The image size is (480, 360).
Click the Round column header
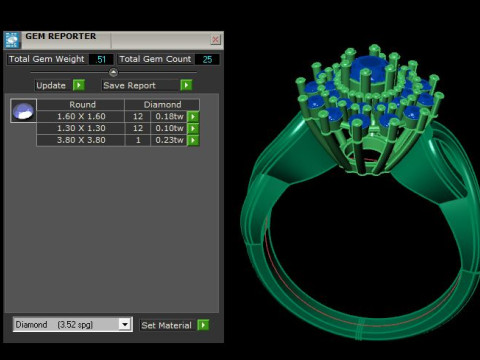coord(82,105)
